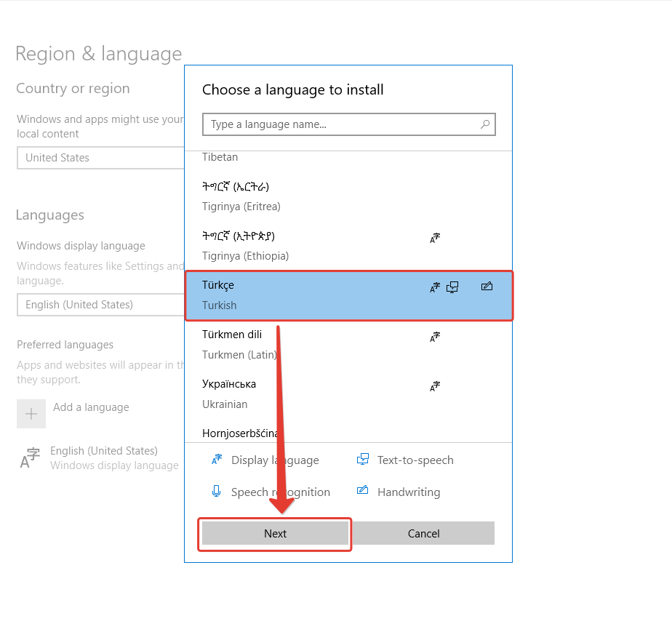This screenshot has height=624, width=672.
Task: Click the plus icon for Add a language
Action: pos(31,414)
